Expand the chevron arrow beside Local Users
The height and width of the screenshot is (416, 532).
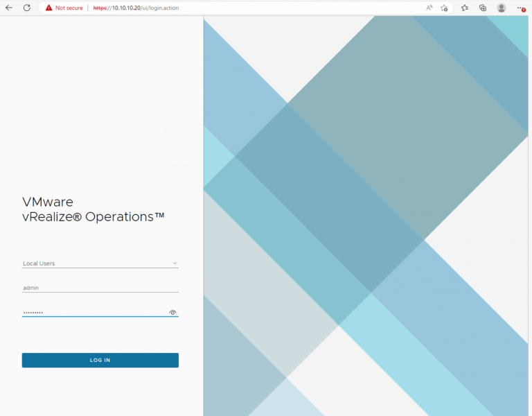(x=175, y=263)
